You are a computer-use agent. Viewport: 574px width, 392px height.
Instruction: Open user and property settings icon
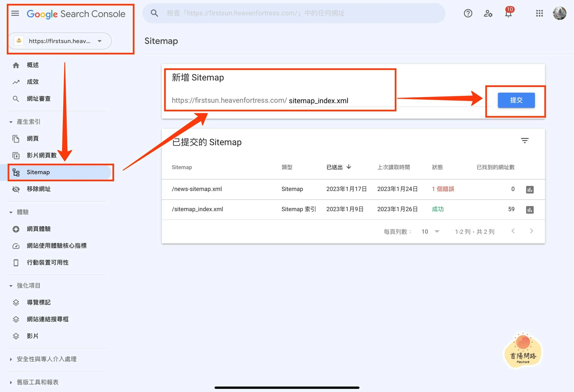(x=488, y=13)
